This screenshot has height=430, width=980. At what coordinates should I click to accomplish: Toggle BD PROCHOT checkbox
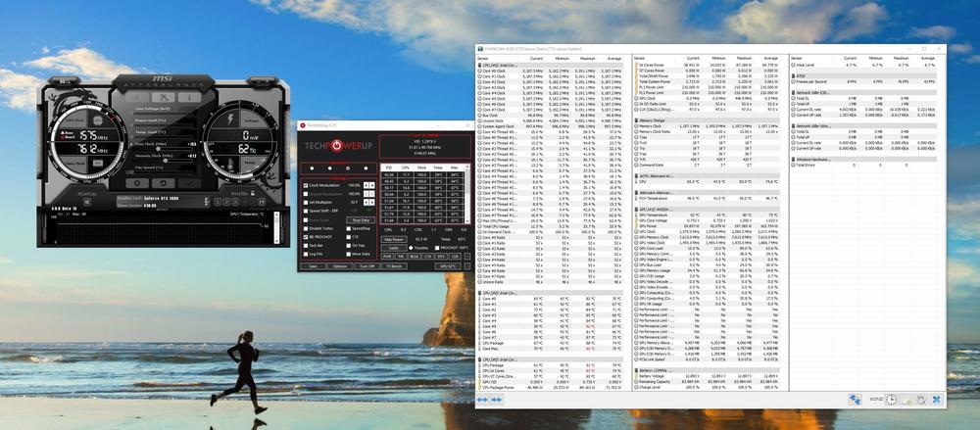(x=304, y=236)
